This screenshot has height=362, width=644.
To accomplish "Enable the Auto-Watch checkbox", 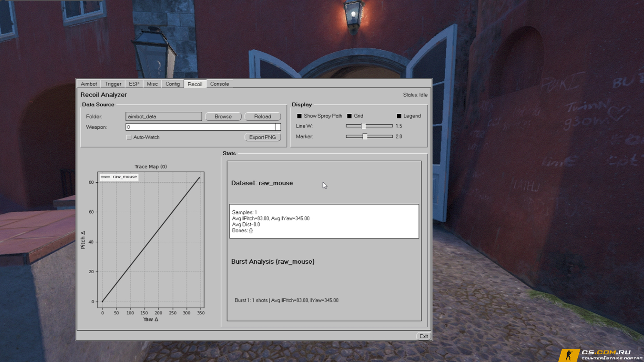I will point(129,137).
